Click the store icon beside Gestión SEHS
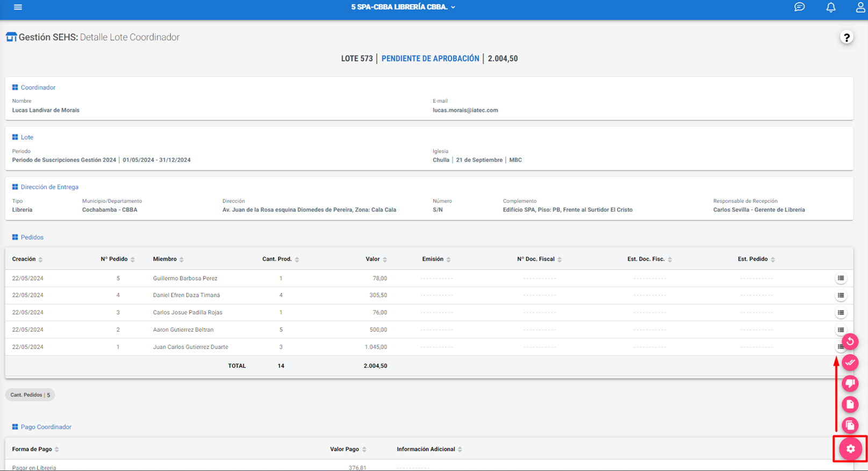Viewport: 868px width, 471px height. [x=11, y=37]
